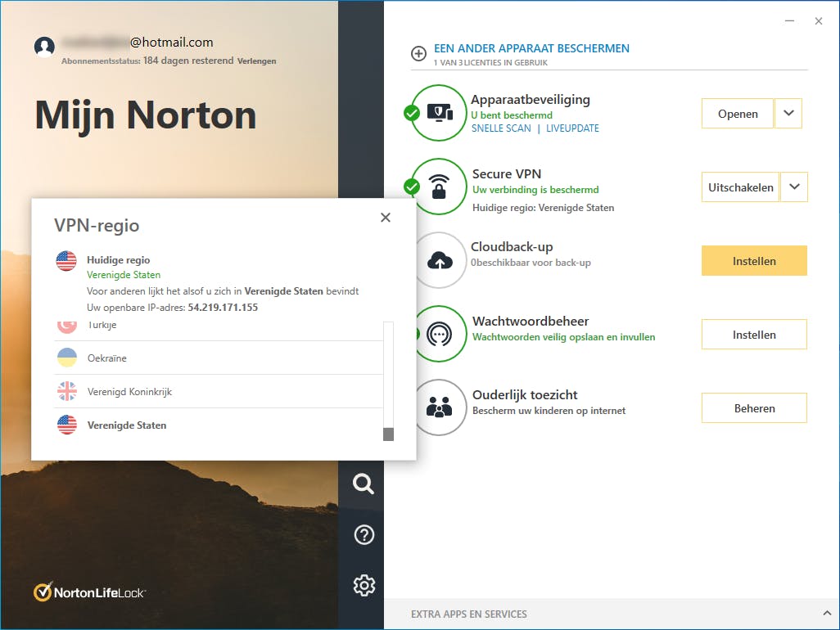The width and height of the screenshot is (840, 630).
Task: Click the Cloudback-up title
Action: click(x=512, y=247)
